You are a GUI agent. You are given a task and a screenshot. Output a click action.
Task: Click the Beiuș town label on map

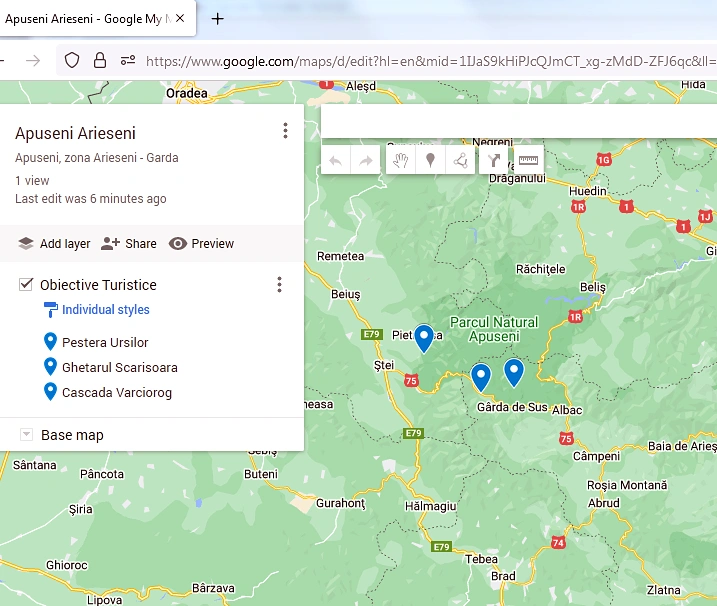coord(346,294)
